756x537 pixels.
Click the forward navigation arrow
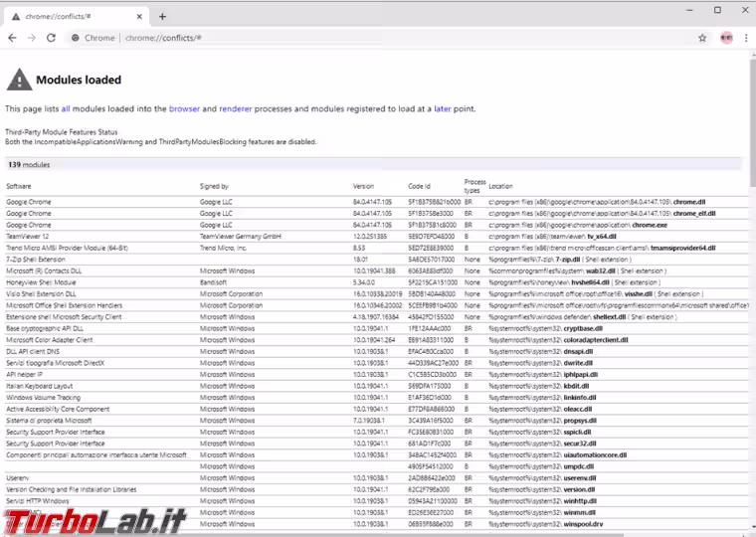32,38
